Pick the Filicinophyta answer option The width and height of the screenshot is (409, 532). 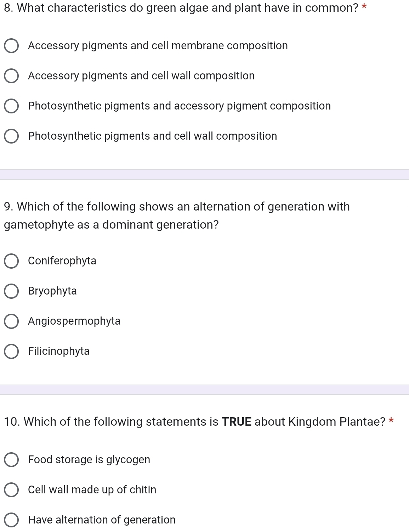[11, 352]
